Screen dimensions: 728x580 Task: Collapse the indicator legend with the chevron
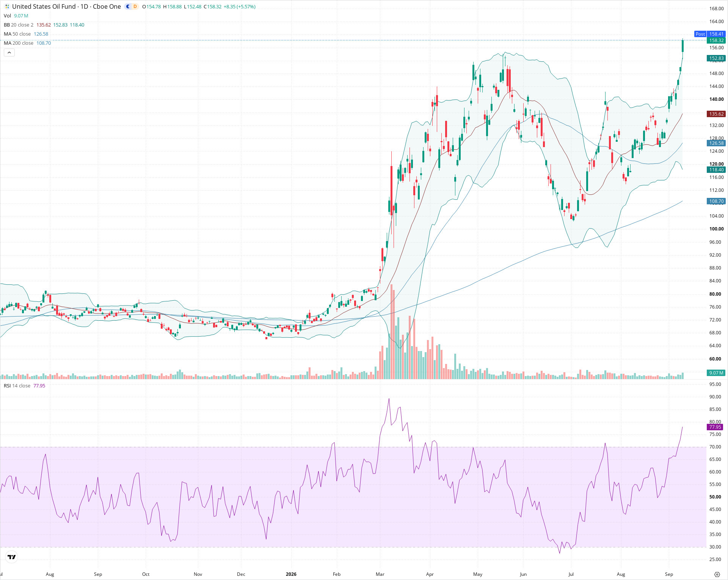(x=9, y=52)
